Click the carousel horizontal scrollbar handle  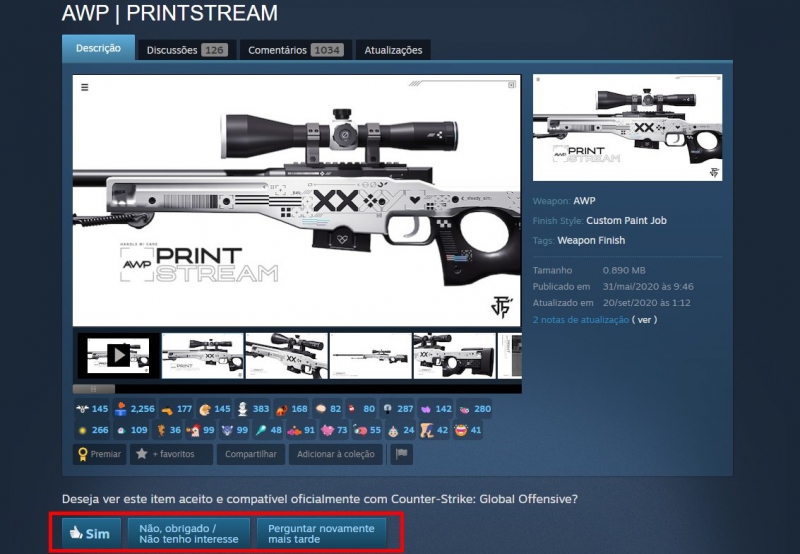click(94, 389)
